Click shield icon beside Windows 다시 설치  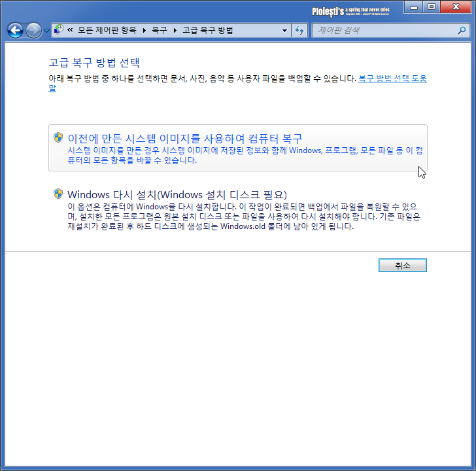(58, 194)
